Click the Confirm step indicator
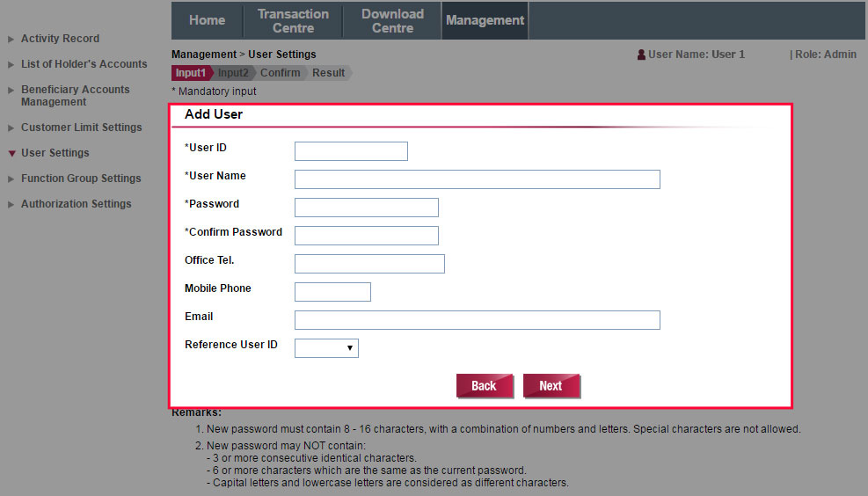Viewport: 868px width, 496px height. click(x=281, y=73)
